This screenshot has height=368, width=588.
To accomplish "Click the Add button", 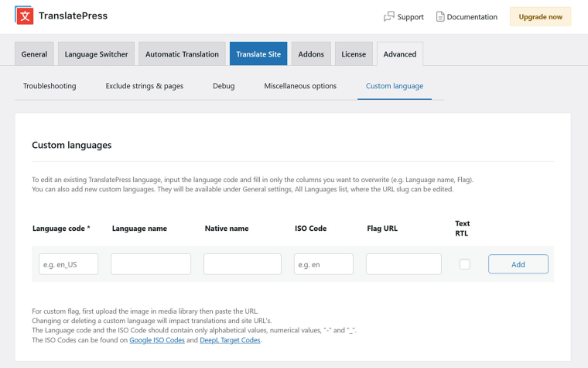I will 518,264.
